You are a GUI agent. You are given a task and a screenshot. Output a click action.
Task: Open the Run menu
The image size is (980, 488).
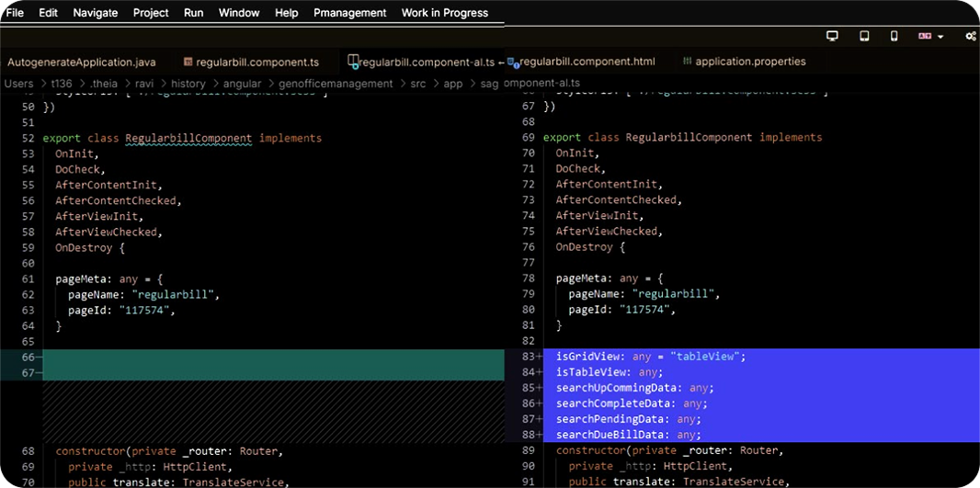(x=193, y=13)
